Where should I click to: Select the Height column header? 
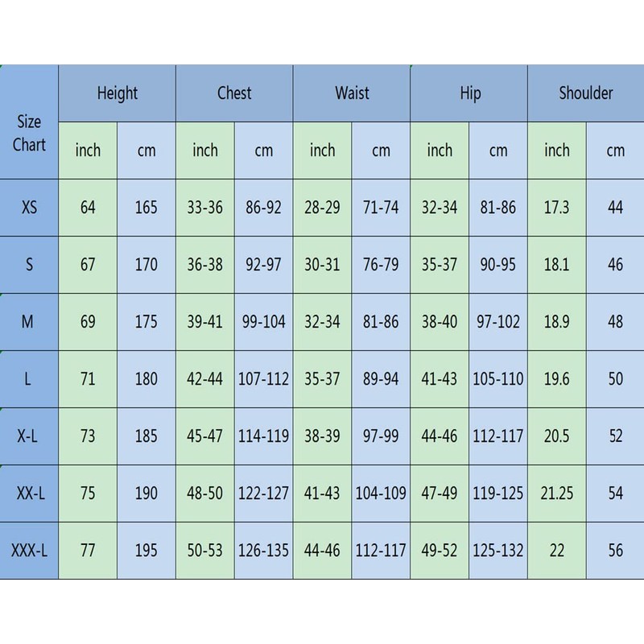click(118, 93)
